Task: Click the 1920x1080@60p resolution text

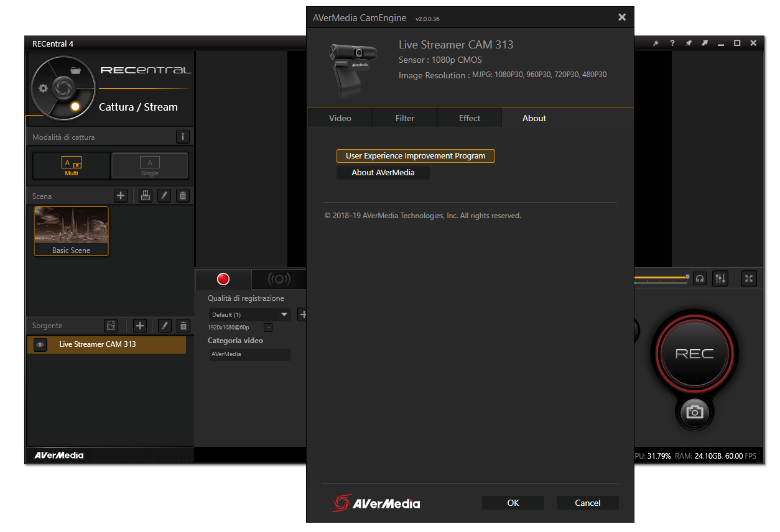Action: click(x=228, y=327)
